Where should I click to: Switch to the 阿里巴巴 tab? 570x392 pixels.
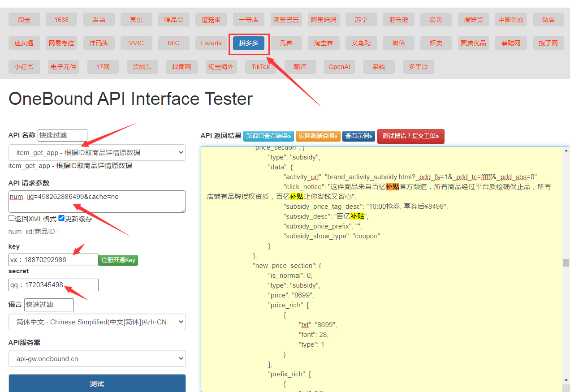tap(286, 20)
